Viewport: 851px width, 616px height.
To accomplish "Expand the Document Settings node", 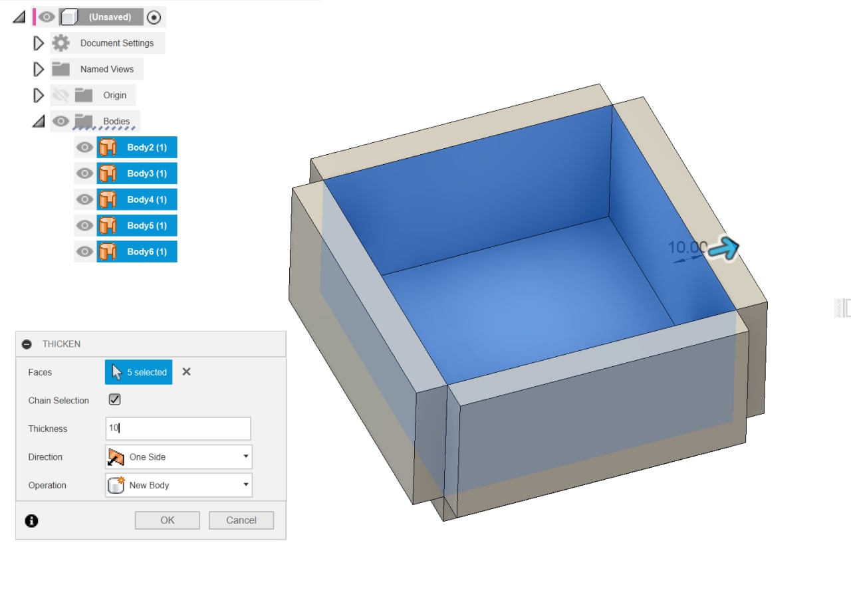I will pyautogui.click(x=39, y=43).
